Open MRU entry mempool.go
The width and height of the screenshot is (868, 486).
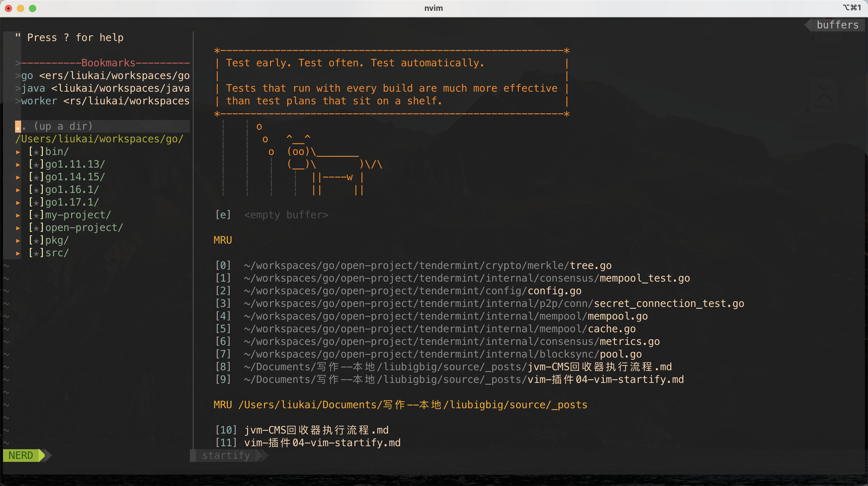pos(432,316)
